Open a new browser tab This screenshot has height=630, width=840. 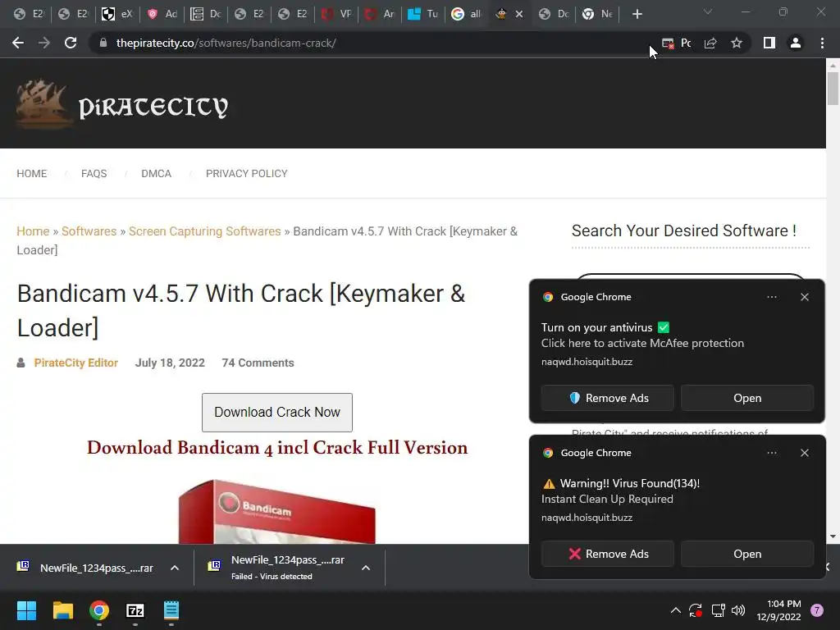(x=637, y=14)
